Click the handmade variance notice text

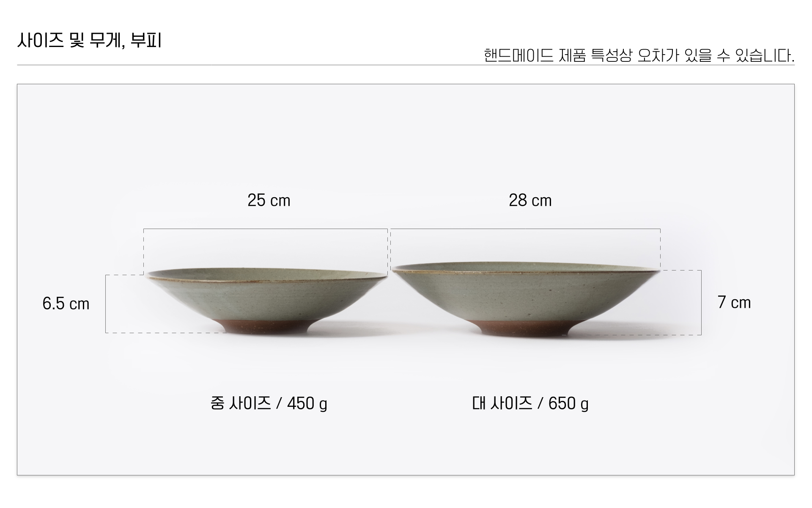[639, 55]
